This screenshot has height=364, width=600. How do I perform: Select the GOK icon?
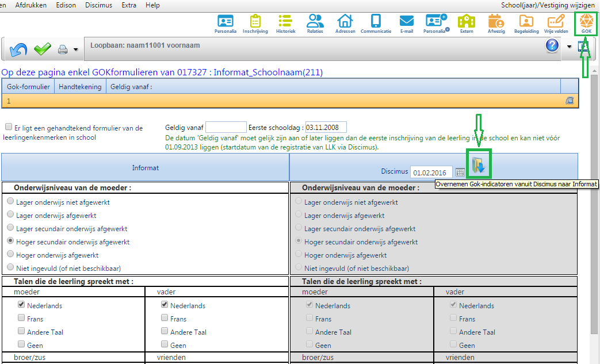tap(586, 24)
